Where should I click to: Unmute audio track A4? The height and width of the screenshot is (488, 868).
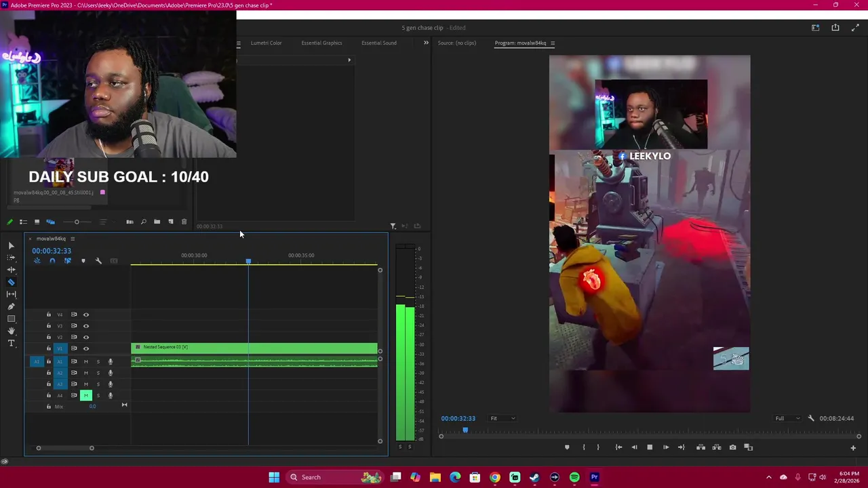pyautogui.click(x=85, y=395)
